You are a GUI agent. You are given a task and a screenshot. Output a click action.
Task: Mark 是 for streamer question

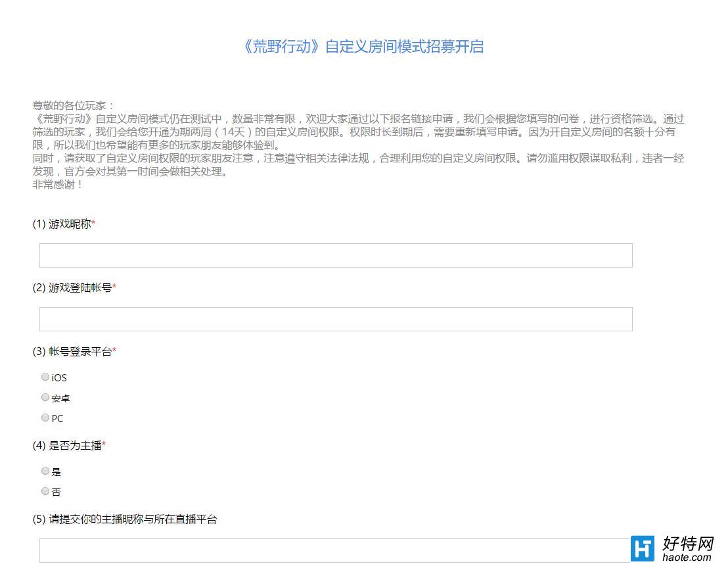pos(45,471)
